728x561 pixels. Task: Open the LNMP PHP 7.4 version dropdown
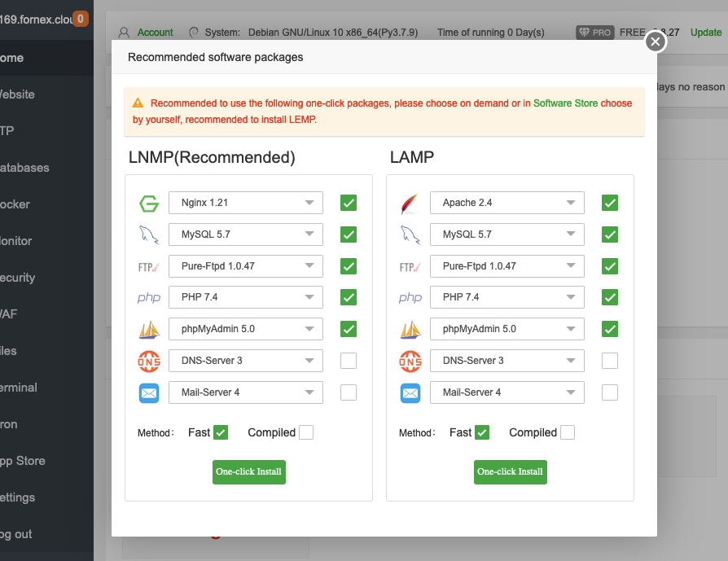(x=245, y=297)
